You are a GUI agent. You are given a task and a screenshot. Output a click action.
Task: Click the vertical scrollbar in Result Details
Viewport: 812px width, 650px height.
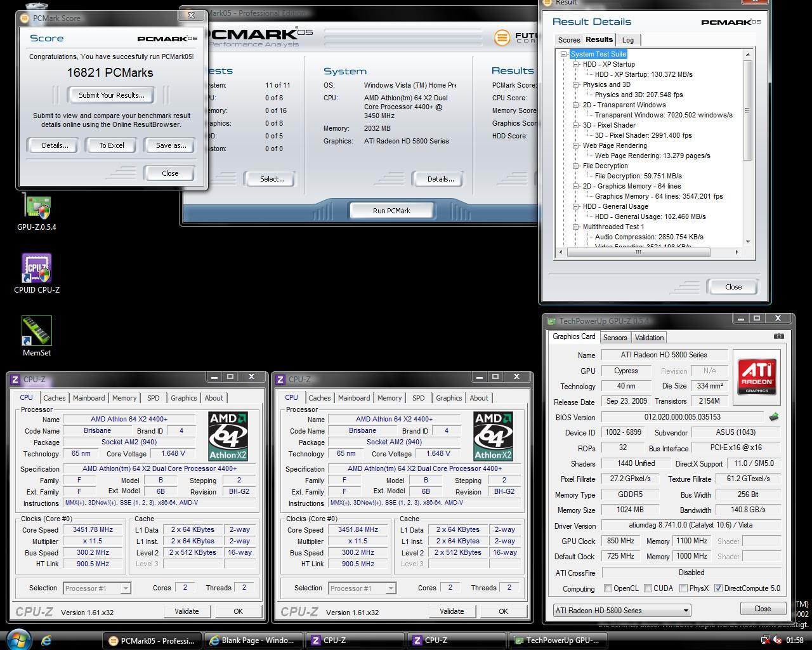[x=748, y=110]
